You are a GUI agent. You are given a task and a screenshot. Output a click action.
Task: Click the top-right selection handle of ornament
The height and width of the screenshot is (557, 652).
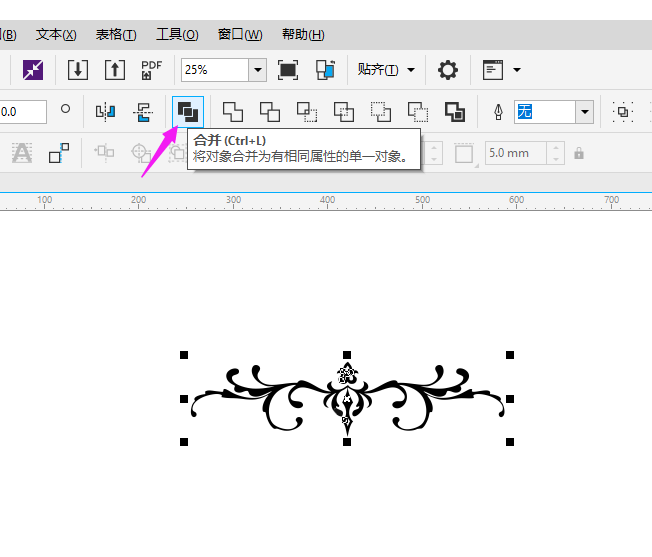pyautogui.click(x=510, y=355)
